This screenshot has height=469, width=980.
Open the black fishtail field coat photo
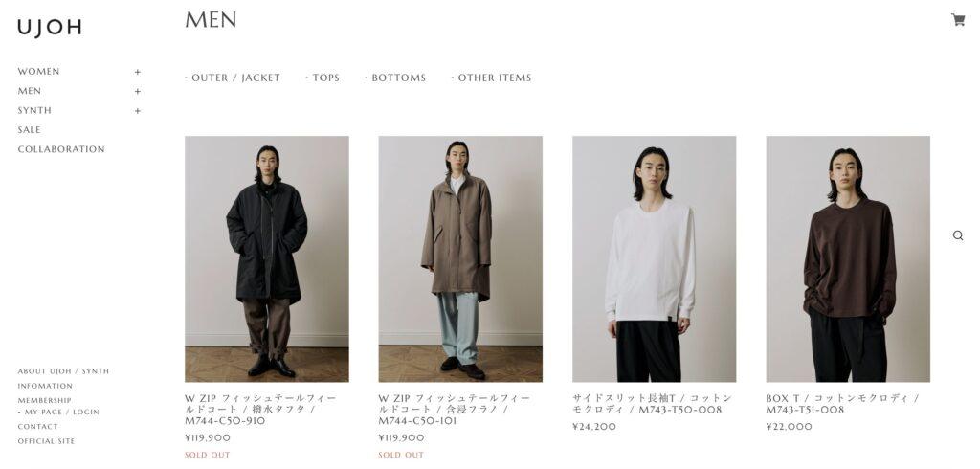[267, 258]
